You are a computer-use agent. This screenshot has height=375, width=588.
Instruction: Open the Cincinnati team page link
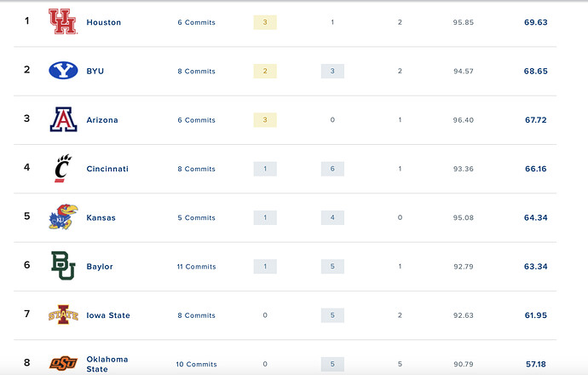tap(107, 169)
